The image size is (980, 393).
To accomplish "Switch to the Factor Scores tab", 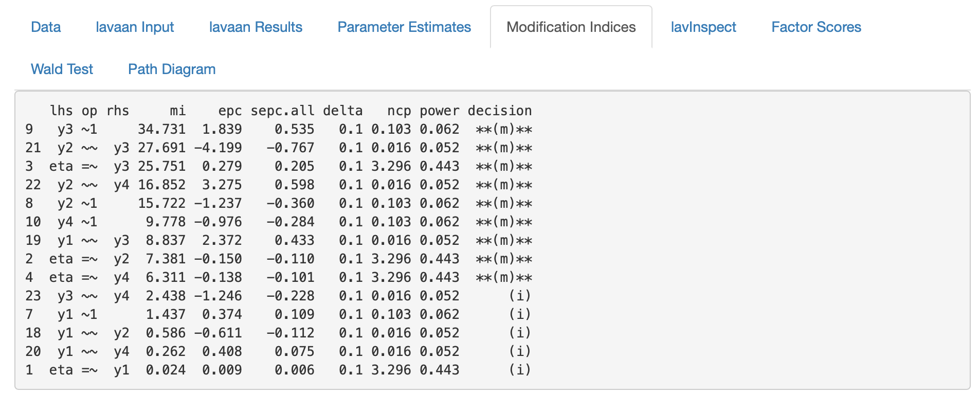I will [x=815, y=27].
